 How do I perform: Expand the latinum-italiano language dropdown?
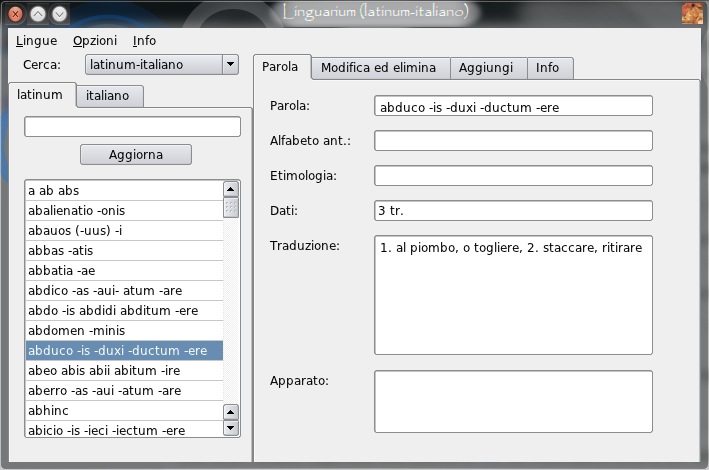tap(162, 65)
